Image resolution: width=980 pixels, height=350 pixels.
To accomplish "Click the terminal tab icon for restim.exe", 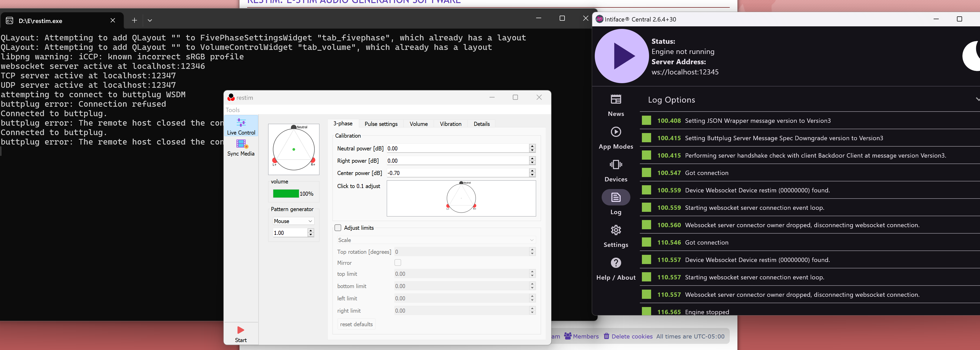I will (9, 20).
